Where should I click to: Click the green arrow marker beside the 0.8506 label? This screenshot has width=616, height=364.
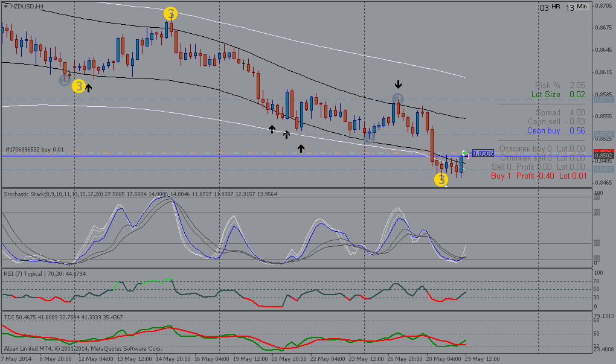[x=464, y=153]
